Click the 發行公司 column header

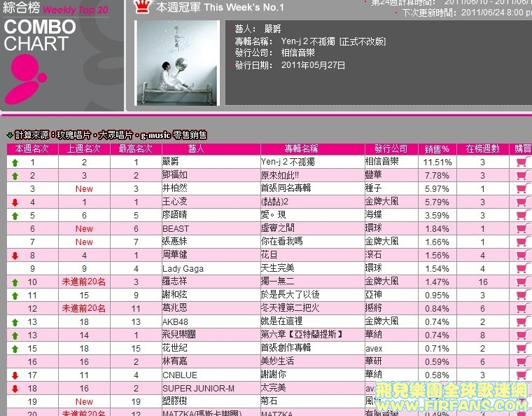click(391, 148)
